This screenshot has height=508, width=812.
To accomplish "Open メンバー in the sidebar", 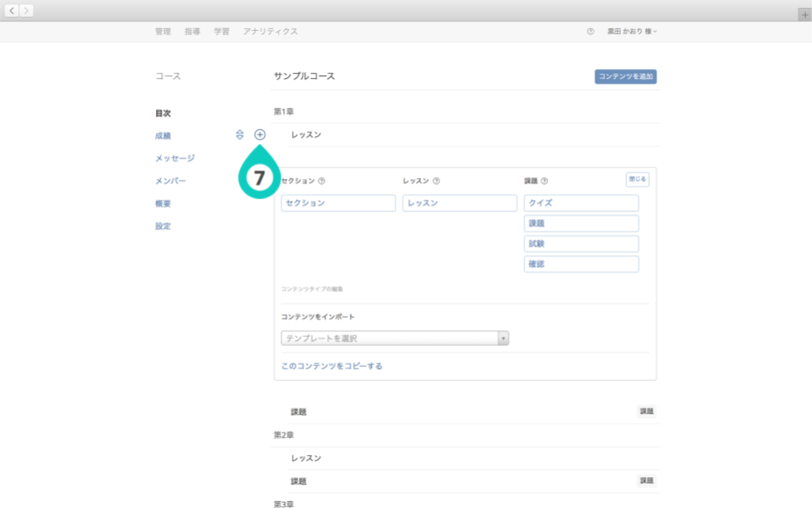I will pos(170,181).
